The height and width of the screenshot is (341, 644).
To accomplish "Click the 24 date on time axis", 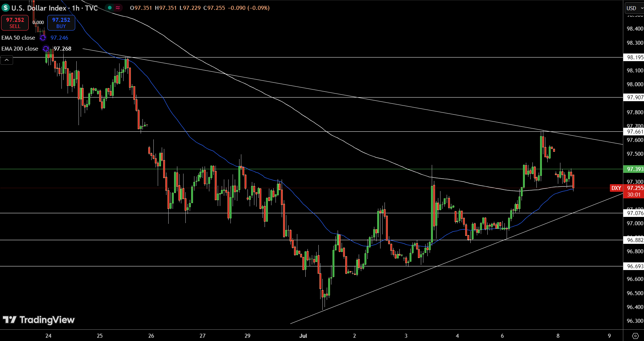I will click(48, 336).
